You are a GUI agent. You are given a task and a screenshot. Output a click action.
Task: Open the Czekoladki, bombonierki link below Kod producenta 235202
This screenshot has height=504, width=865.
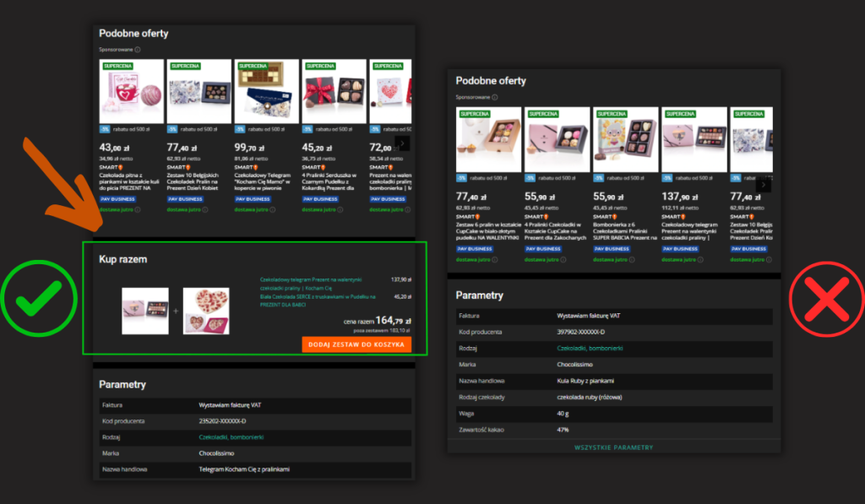tap(231, 437)
